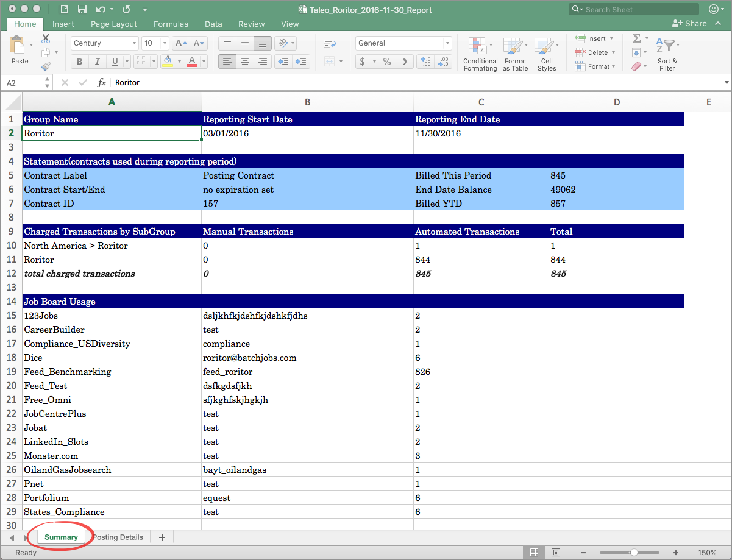Open the General number format dropdown
The image size is (732, 560).
[447, 43]
